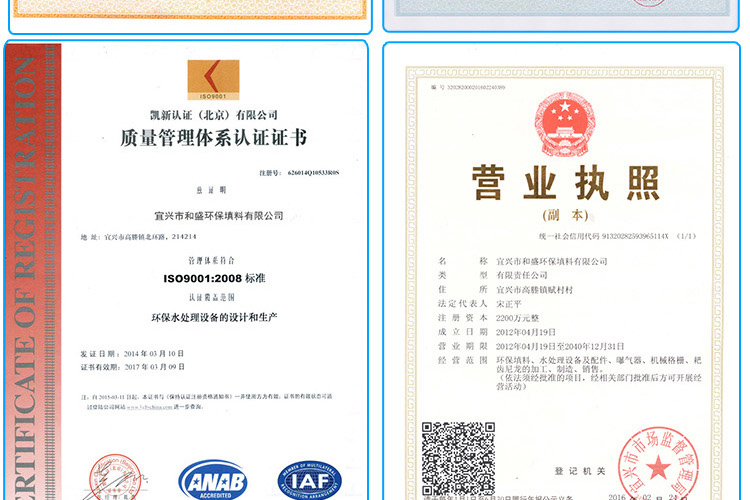Click validity date 2017 年 03 月 09 日

click(x=132, y=367)
